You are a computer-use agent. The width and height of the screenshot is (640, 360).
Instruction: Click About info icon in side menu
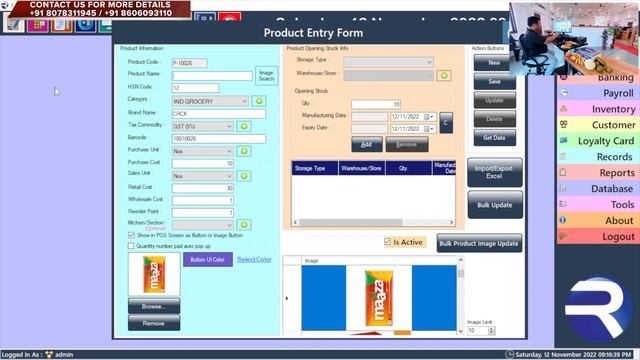(563, 220)
